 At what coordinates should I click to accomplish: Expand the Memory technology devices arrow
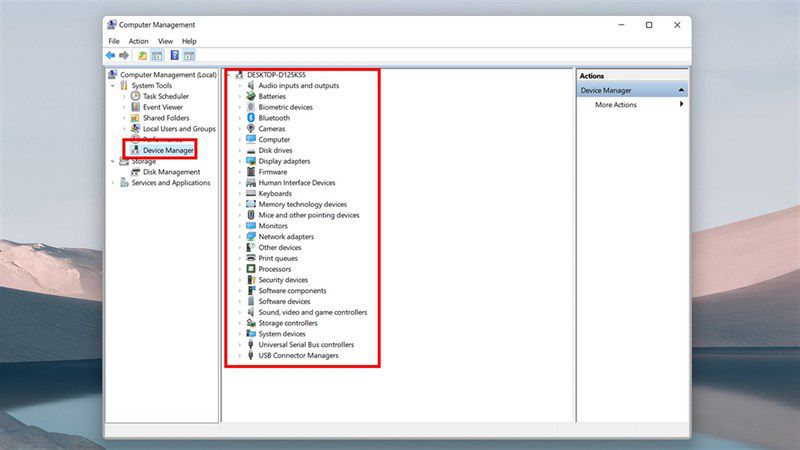point(240,204)
